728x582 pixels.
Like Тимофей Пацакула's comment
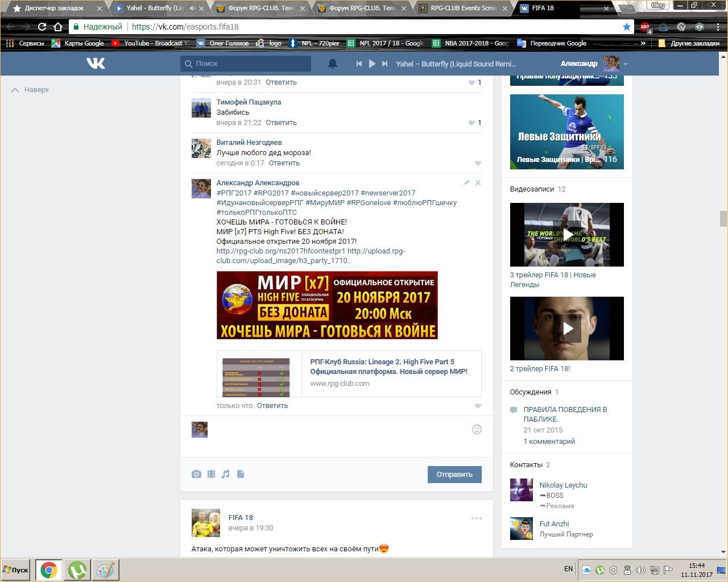pyautogui.click(x=471, y=123)
